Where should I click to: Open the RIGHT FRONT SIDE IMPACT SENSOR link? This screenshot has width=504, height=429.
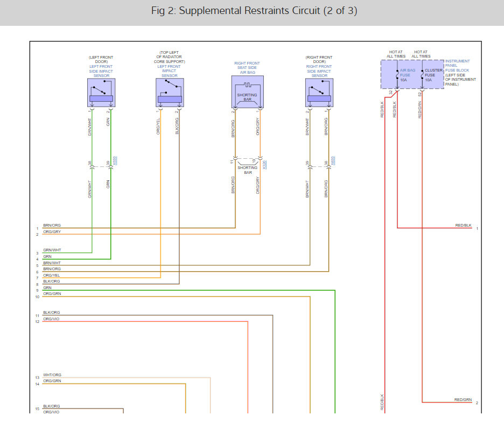319,71
